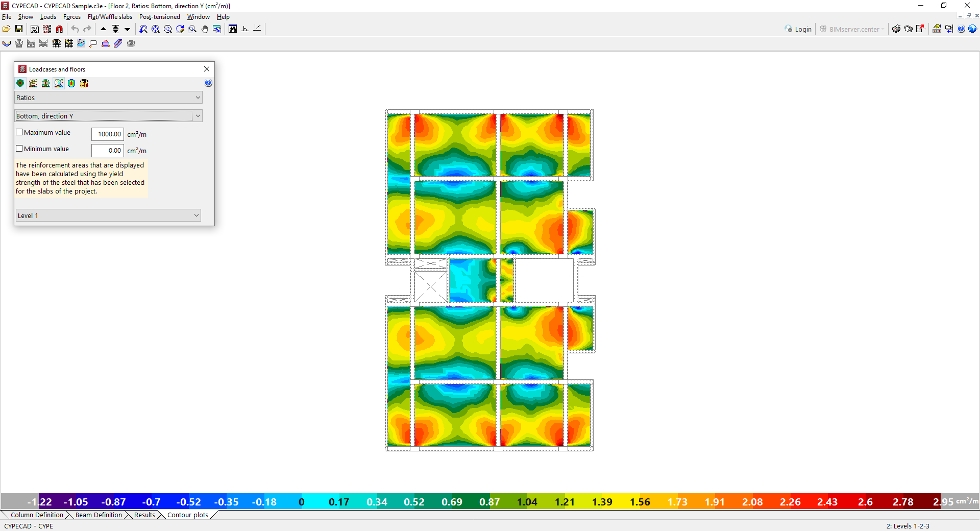
Task: Click the dashed-axis dimension arrow icon
Action: click(x=257, y=29)
